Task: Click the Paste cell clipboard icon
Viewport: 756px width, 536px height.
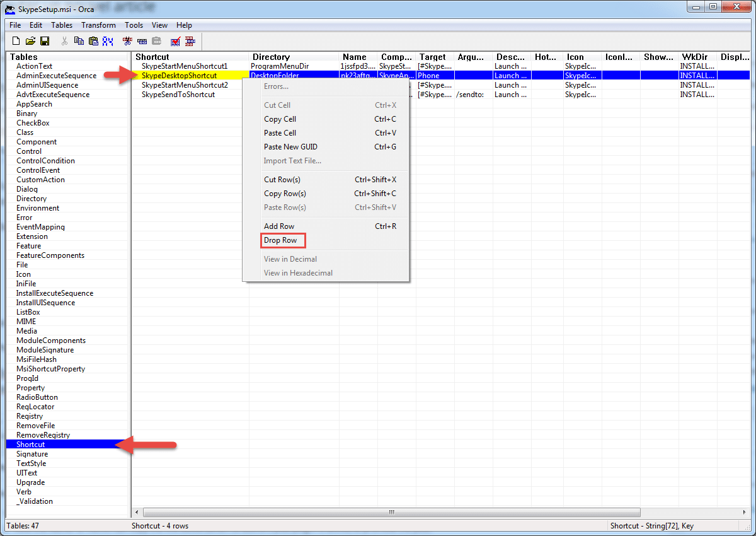Action: click(x=93, y=41)
